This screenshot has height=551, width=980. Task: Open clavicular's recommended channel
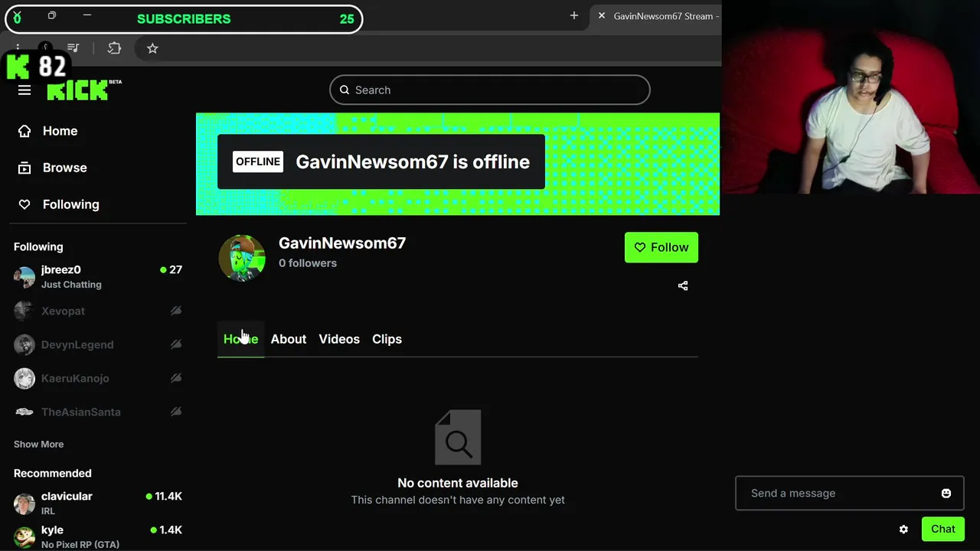98,503
